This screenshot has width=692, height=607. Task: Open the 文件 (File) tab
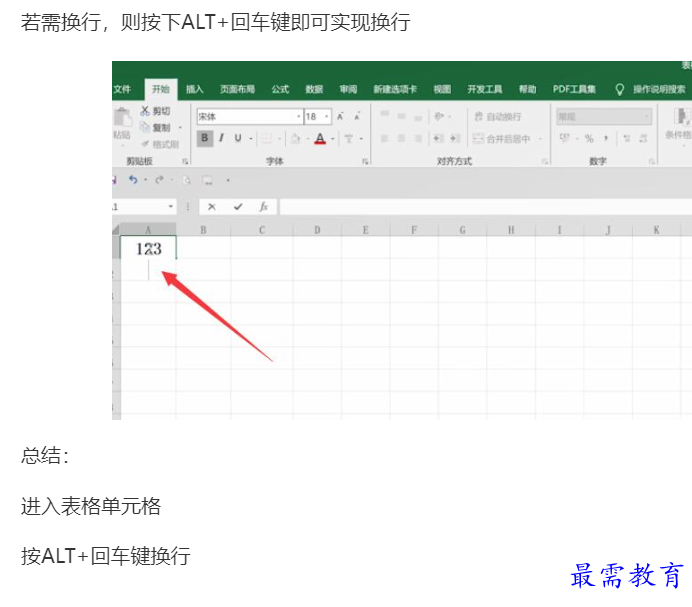click(122, 89)
